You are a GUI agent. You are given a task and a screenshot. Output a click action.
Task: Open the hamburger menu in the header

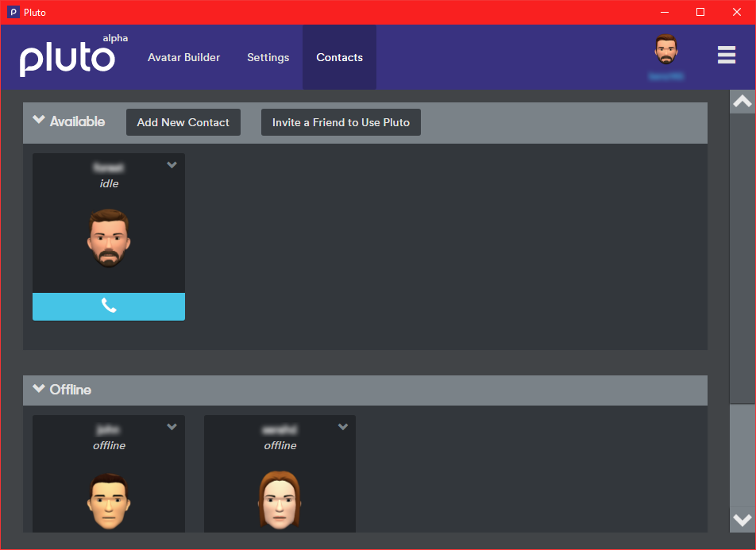coord(726,55)
